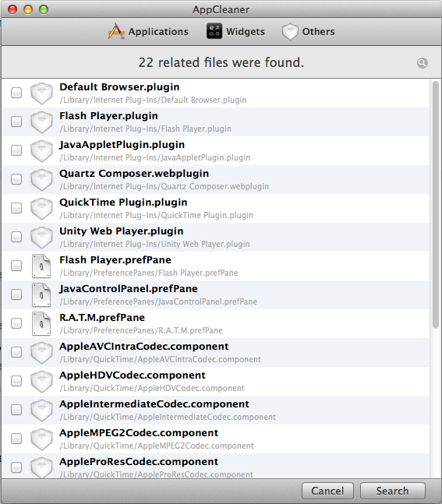The height and width of the screenshot is (504, 442).
Task: Select the AppleMPEG2Codec.component icon
Action: click(x=41, y=439)
